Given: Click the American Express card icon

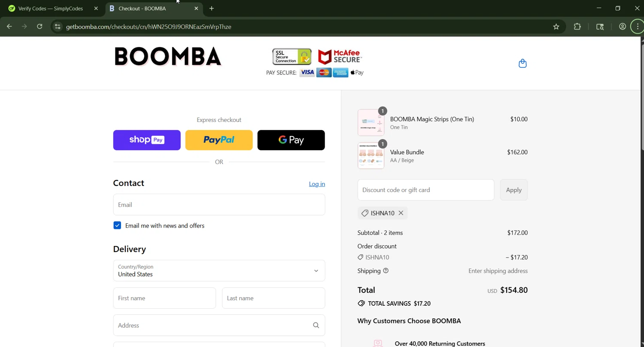Looking at the screenshot, I should [x=340, y=73].
